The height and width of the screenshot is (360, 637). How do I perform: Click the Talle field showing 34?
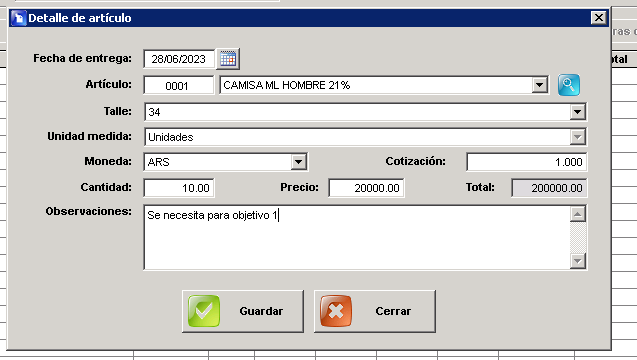365,112
